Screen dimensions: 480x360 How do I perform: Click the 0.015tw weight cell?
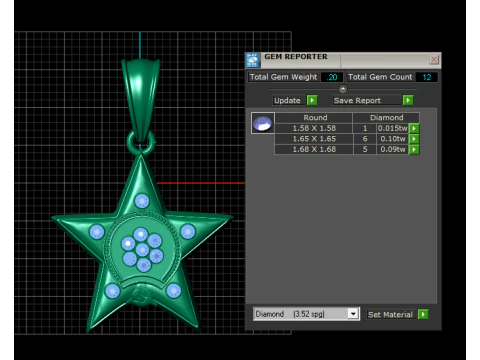coord(392,128)
